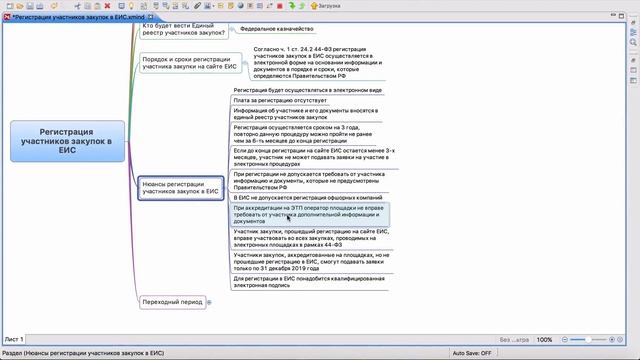This screenshot has height=360, width=640.
Task: Click the paperclip Attachment icon
Action: pos(197,6)
